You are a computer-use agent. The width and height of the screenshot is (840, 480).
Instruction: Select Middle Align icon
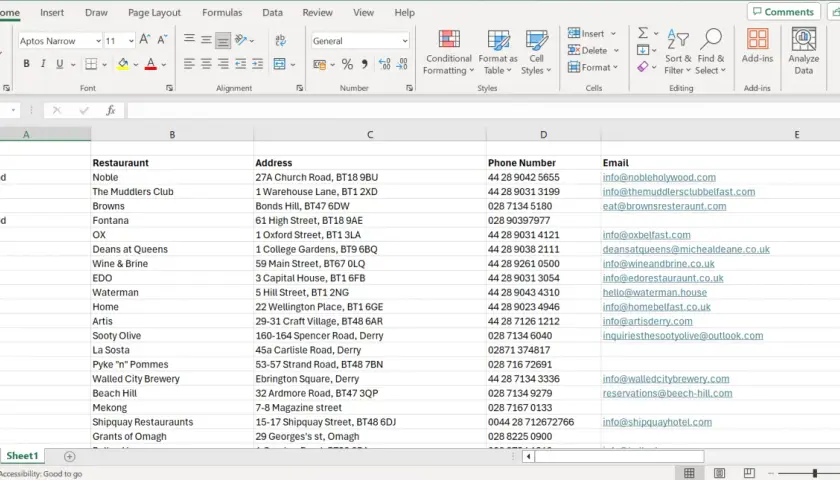206,40
